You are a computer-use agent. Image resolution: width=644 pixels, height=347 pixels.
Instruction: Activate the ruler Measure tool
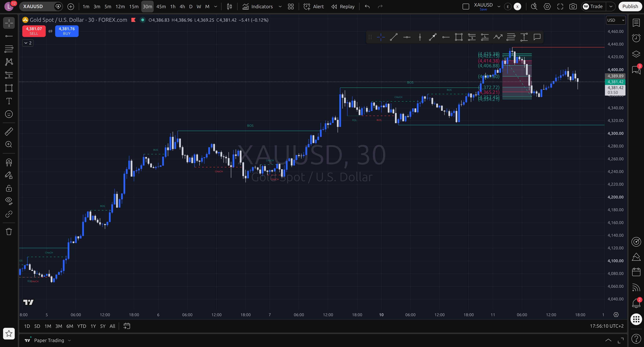[9, 132]
